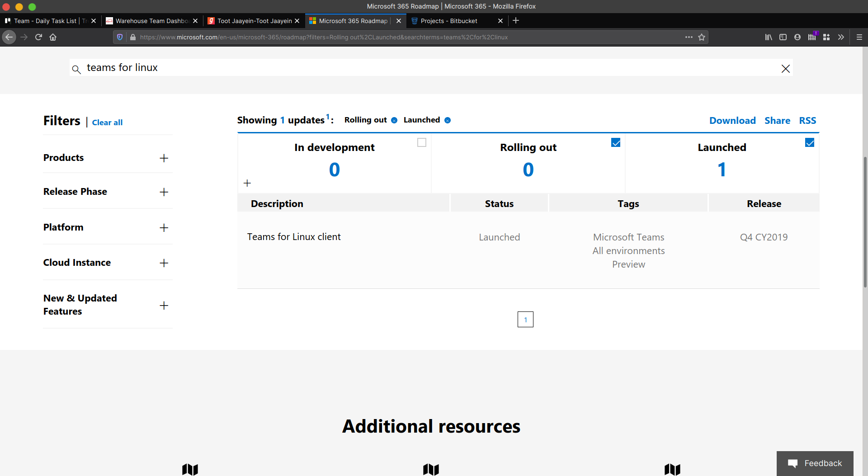Click the roadmap search magnifier icon

point(76,69)
